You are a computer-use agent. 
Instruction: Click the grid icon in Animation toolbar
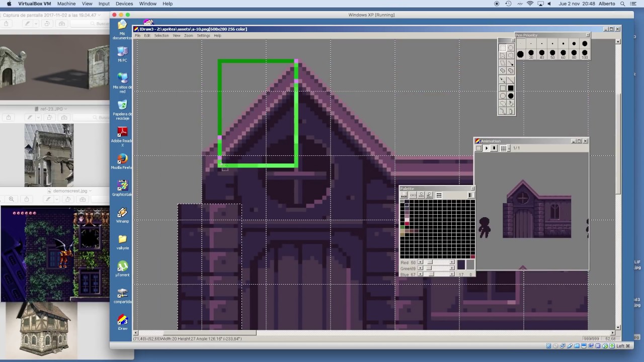pos(503,148)
